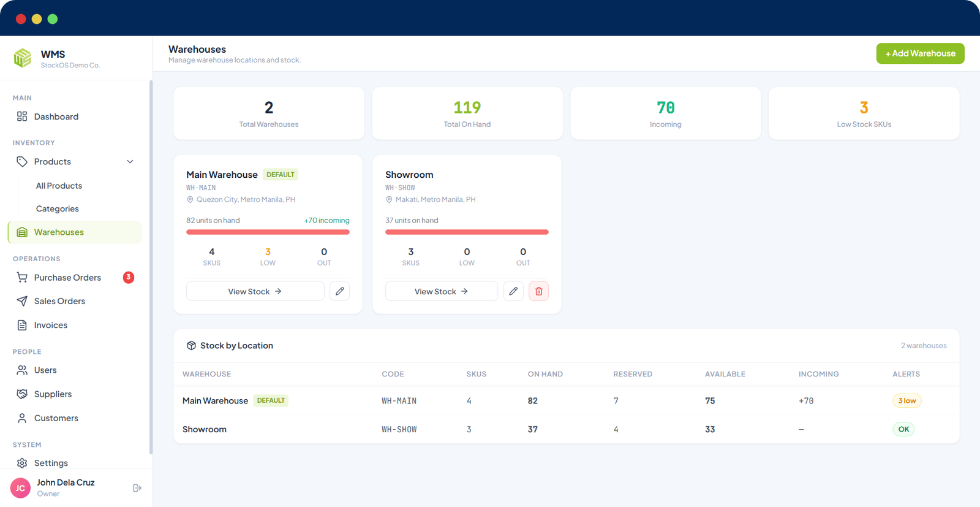Click the Total On Hand 119 card
This screenshot has height=507, width=980.
click(x=467, y=113)
